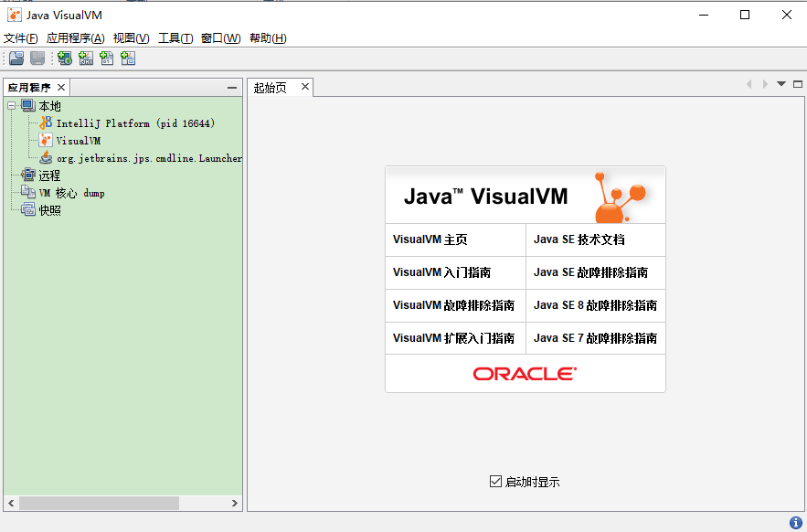Click the Add JMX Connection toolbar icon
Image resolution: width=807 pixels, height=532 pixels.
coord(86,59)
